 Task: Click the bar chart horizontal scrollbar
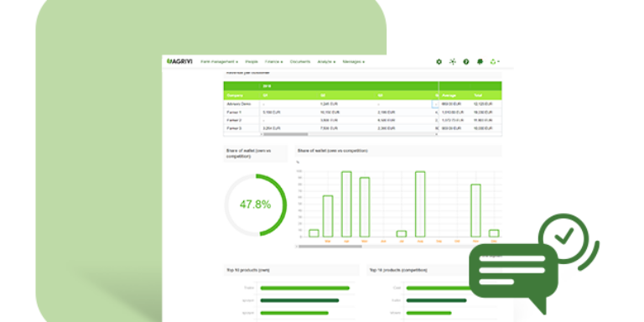[x=330, y=247]
